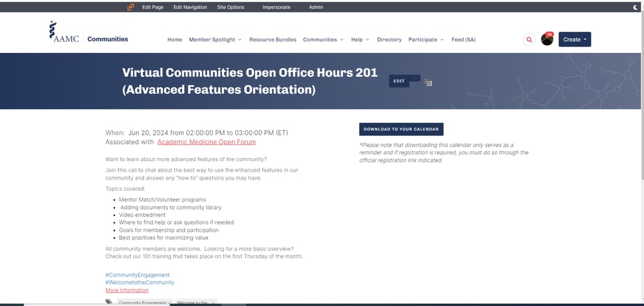Click the 'When: Jun 20, 2024' date line
The image size is (644, 306).
coord(197,133)
